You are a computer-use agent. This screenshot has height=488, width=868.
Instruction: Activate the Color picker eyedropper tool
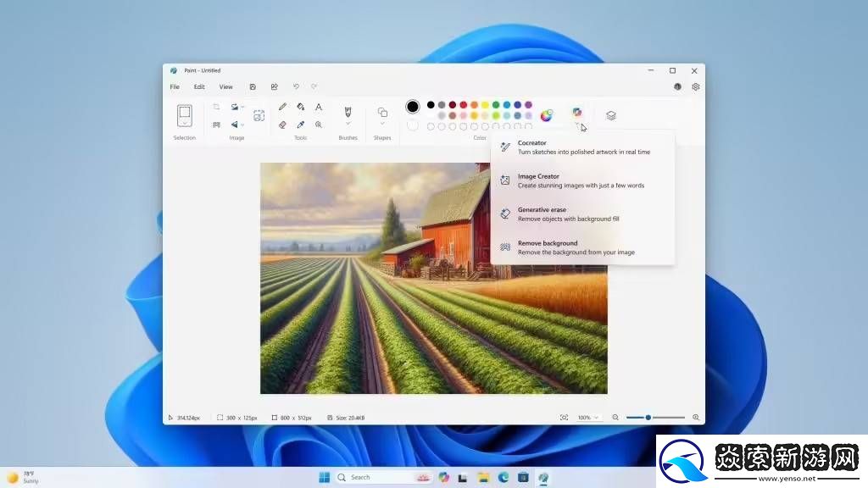click(x=300, y=125)
